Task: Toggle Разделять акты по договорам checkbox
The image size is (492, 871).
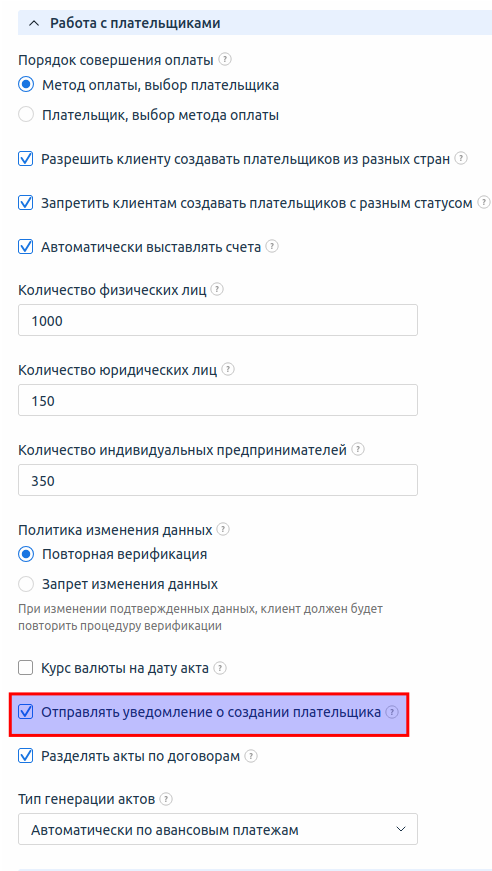Action: (x=26, y=756)
